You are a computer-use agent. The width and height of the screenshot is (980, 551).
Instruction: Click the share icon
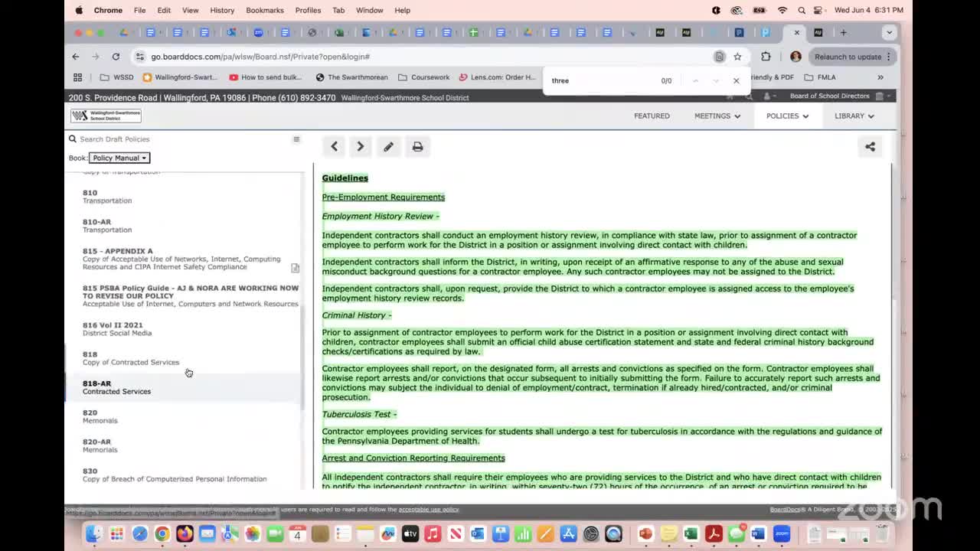(870, 146)
